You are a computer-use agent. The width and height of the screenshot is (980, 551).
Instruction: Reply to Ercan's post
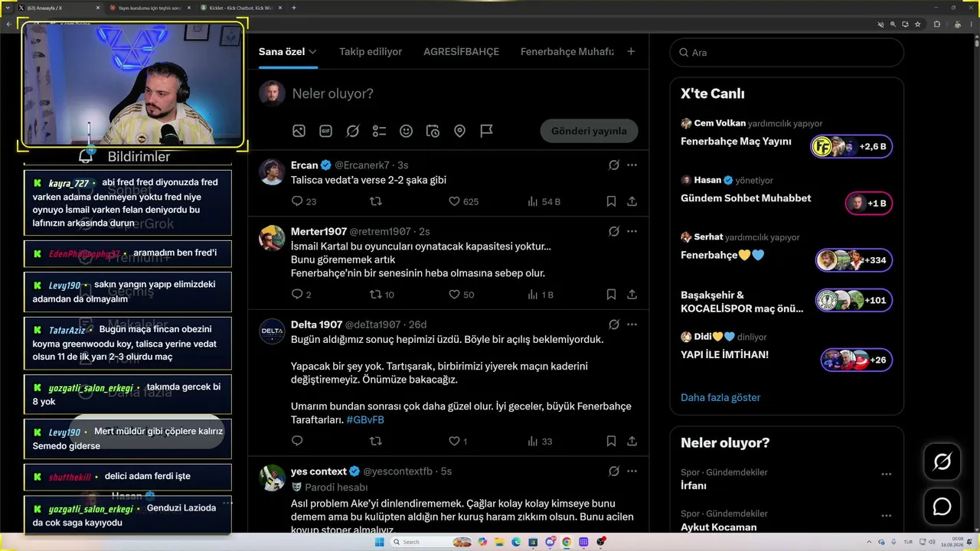tap(297, 201)
